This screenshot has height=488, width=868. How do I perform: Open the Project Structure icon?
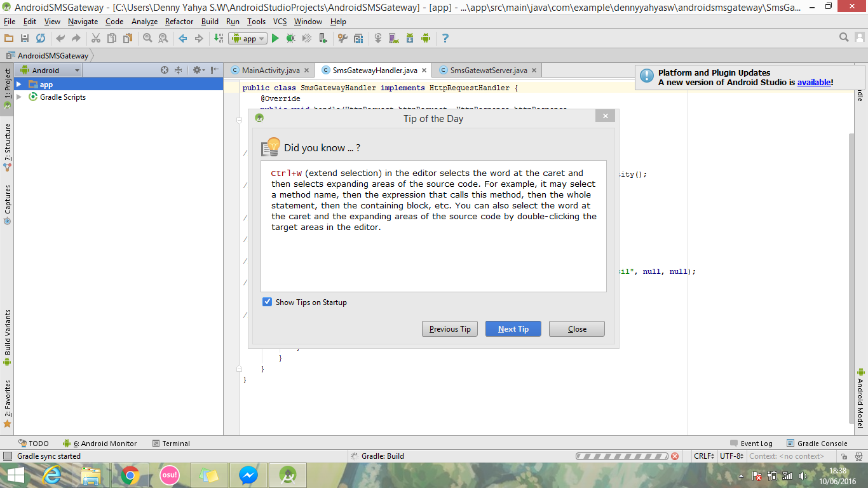click(x=358, y=38)
